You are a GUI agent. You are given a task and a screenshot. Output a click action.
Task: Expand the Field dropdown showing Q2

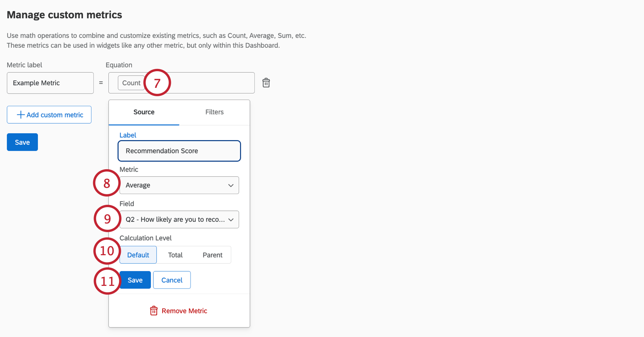tap(174, 220)
